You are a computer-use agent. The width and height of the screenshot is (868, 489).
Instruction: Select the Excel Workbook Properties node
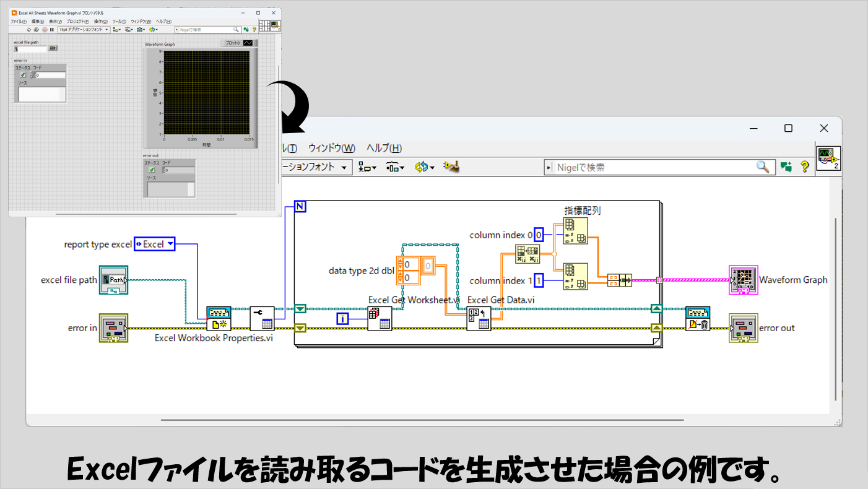(x=262, y=319)
